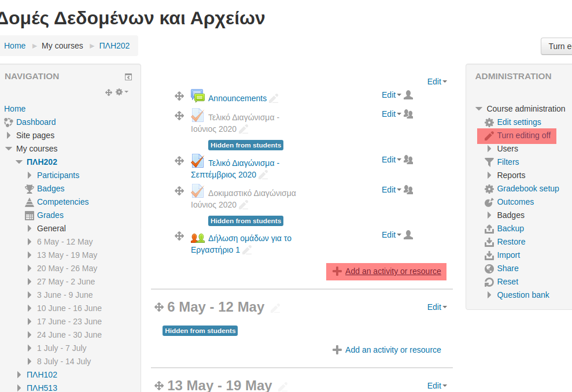Toggle group mode for Δοκιμαστικό Διαγώνισμα Ιούνιος 2020
Screen dimensions: 572x392
coord(408,190)
